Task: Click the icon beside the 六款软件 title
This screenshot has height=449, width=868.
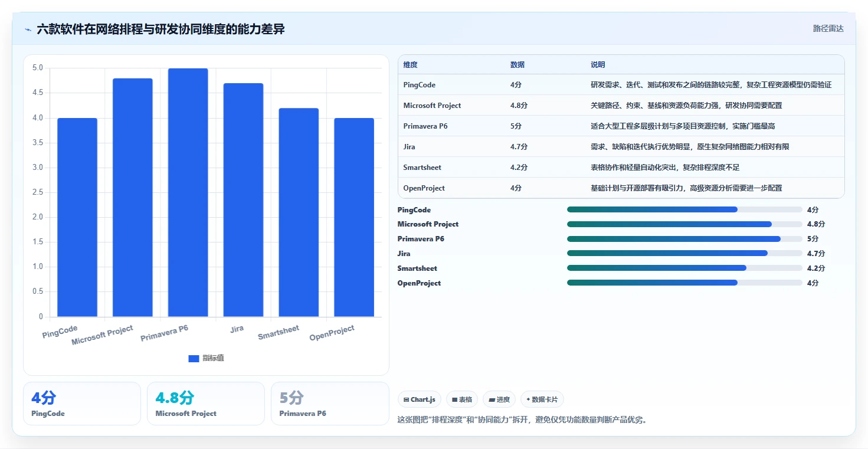Action: pos(28,30)
